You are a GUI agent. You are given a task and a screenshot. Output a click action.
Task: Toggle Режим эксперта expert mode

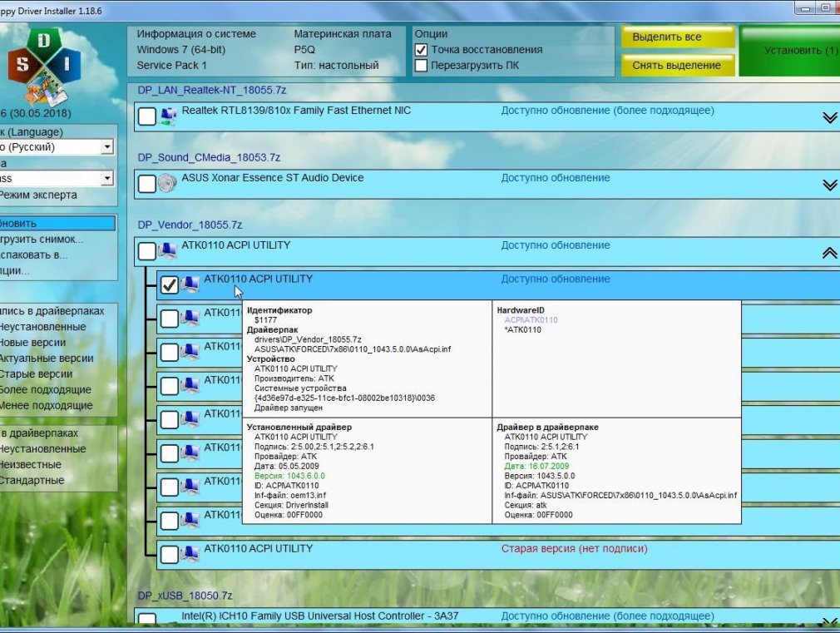tap(38, 195)
